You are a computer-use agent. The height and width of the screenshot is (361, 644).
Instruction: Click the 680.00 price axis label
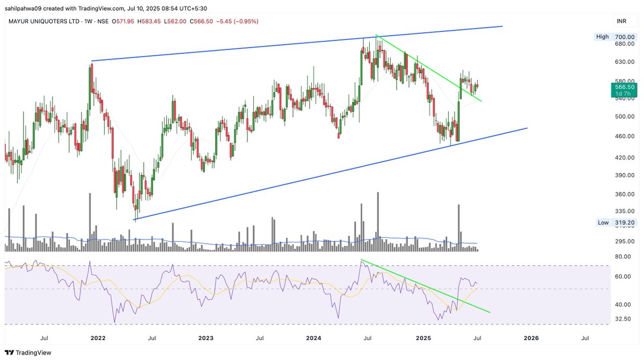coord(625,45)
